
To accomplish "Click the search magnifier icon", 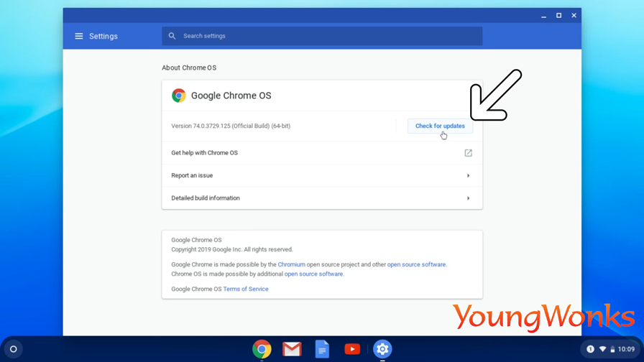I will (x=172, y=36).
